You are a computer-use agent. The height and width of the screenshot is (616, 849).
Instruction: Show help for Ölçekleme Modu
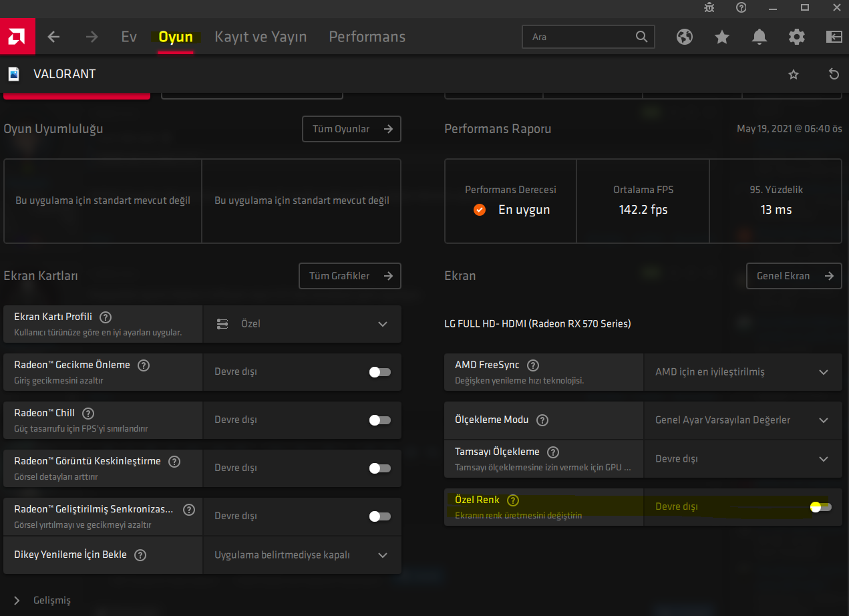[x=542, y=420]
